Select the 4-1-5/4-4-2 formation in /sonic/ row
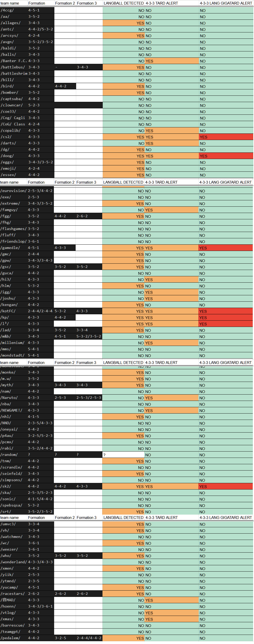Screen dimensions: 254x644 click(40, 499)
